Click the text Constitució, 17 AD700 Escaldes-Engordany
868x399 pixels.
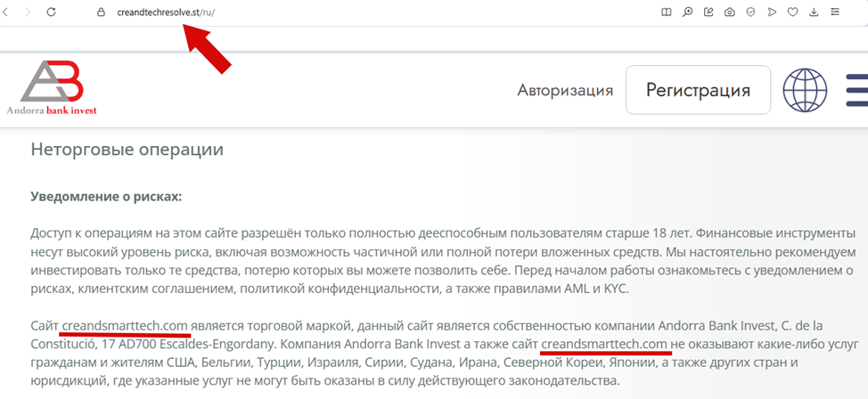click(x=153, y=344)
